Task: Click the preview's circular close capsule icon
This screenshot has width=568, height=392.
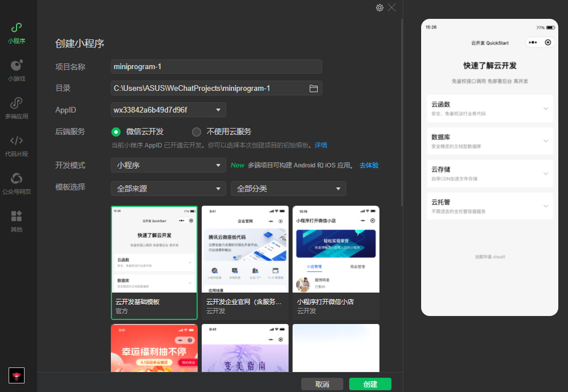Action: [x=547, y=42]
